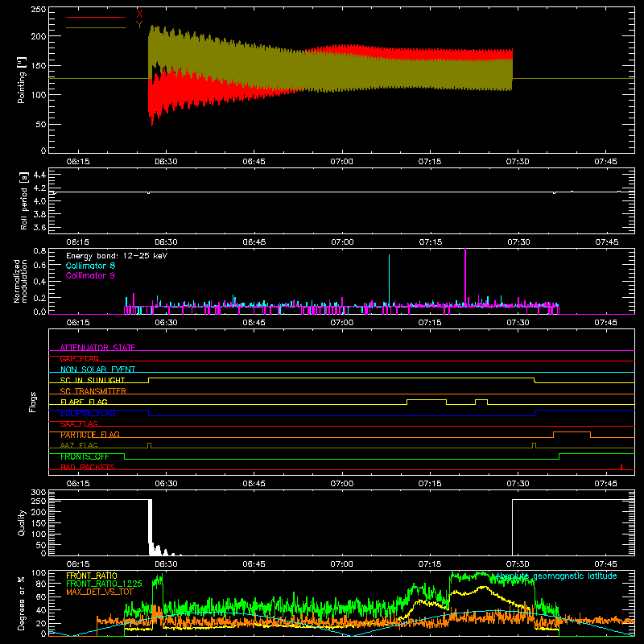Click the Normalized modulation axis title
This screenshot has width=644, height=644.
pos(20,281)
